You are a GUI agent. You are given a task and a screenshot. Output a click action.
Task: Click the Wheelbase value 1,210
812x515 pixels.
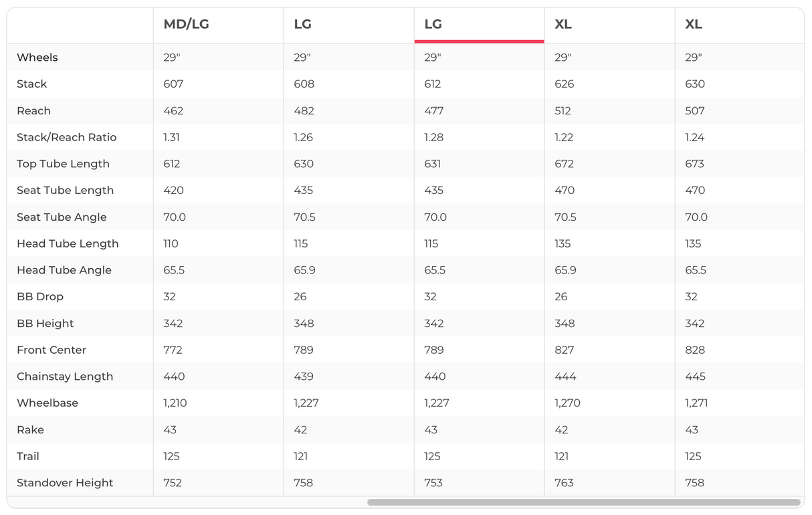click(x=175, y=403)
